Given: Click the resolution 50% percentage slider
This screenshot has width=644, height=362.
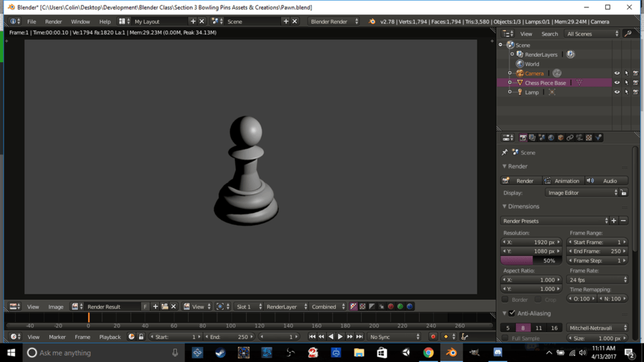Looking at the screenshot, I should pos(531,261).
